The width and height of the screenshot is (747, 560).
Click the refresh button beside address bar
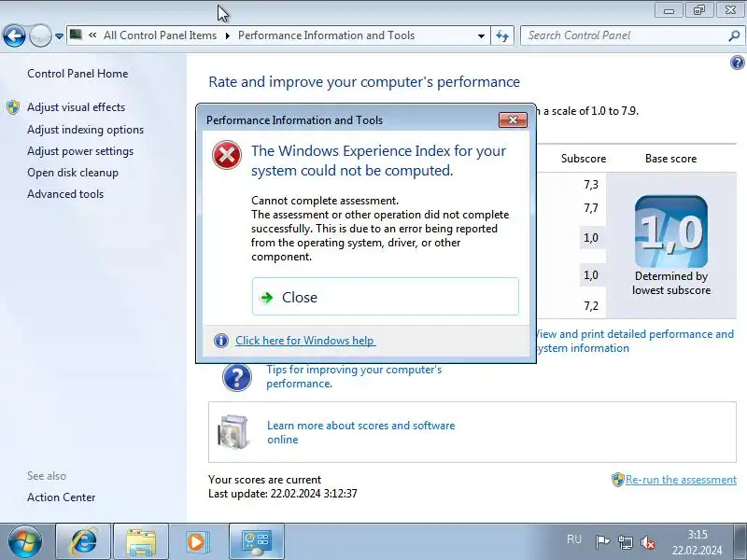click(x=502, y=35)
